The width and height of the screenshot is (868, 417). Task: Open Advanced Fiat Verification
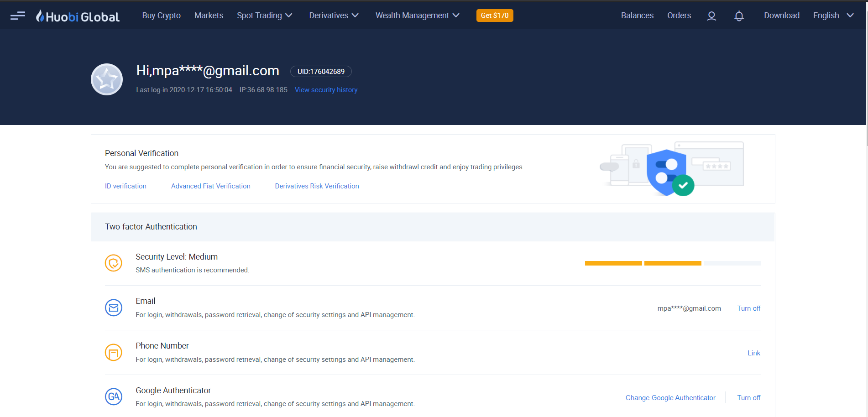pyautogui.click(x=211, y=186)
